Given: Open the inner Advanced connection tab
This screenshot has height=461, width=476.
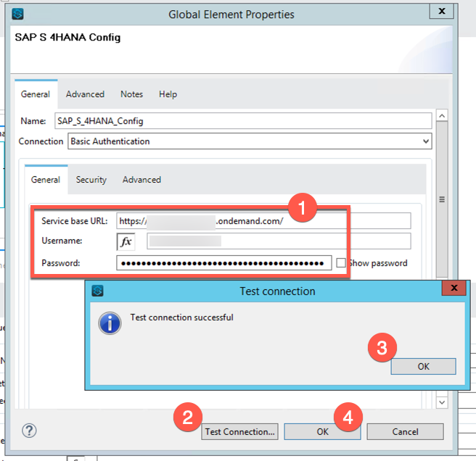Looking at the screenshot, I should click(x=141, y=180).
